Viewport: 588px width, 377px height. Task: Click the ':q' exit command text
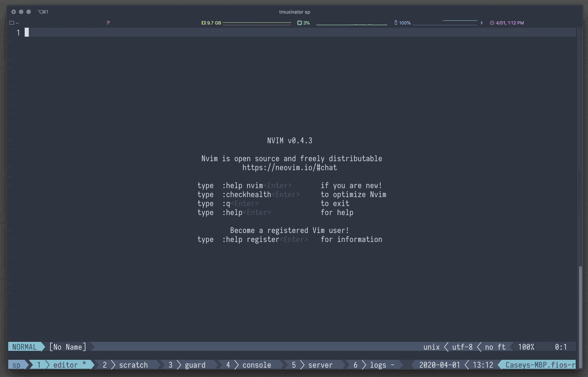coord(226,203)
